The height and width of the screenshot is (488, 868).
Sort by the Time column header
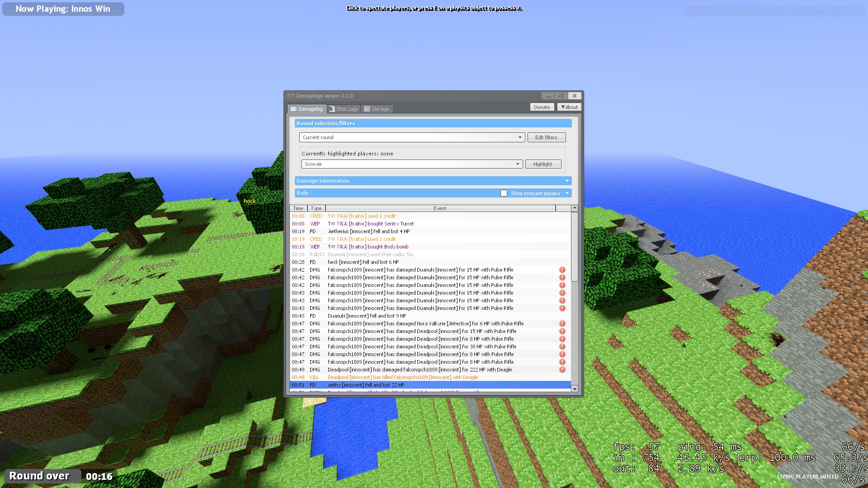point(298,208)
